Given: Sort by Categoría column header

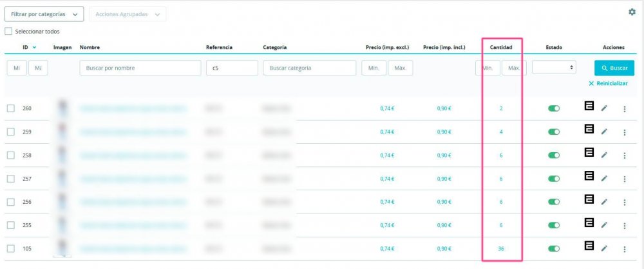Looking at the screenshot, I should point(275,47).
